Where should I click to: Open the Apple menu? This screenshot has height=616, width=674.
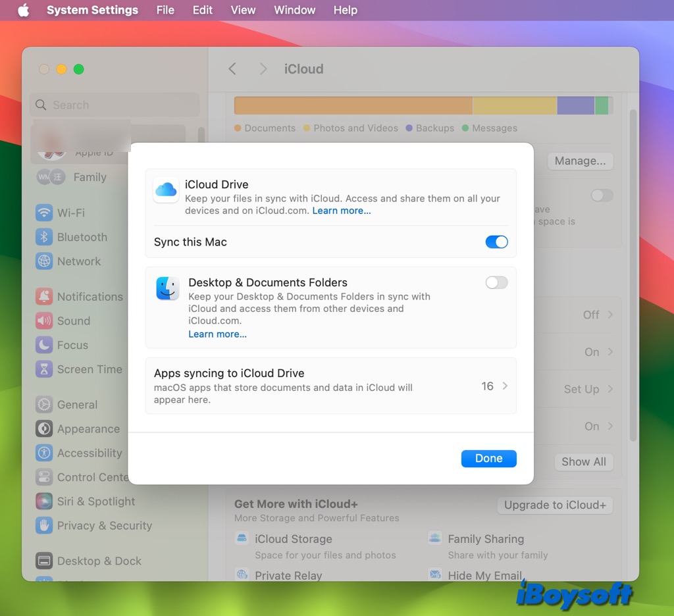point(24,10)
